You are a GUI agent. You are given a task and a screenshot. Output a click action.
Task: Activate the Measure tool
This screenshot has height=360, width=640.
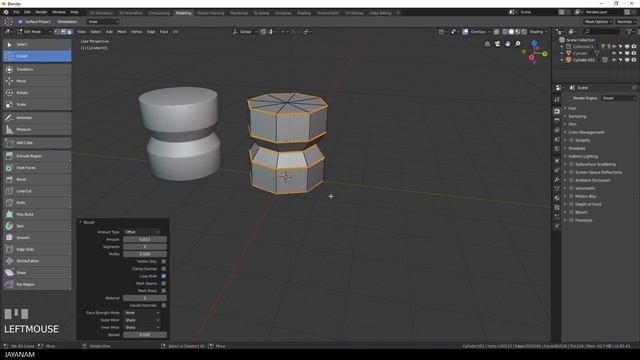click(x=37, y=129)
